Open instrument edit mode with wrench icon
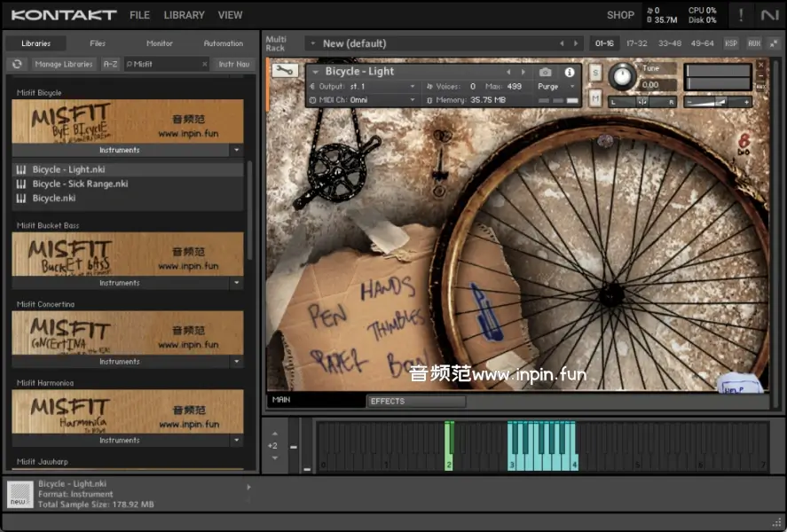The height and width of the screenshot is (532, 787). coord(284,71)
